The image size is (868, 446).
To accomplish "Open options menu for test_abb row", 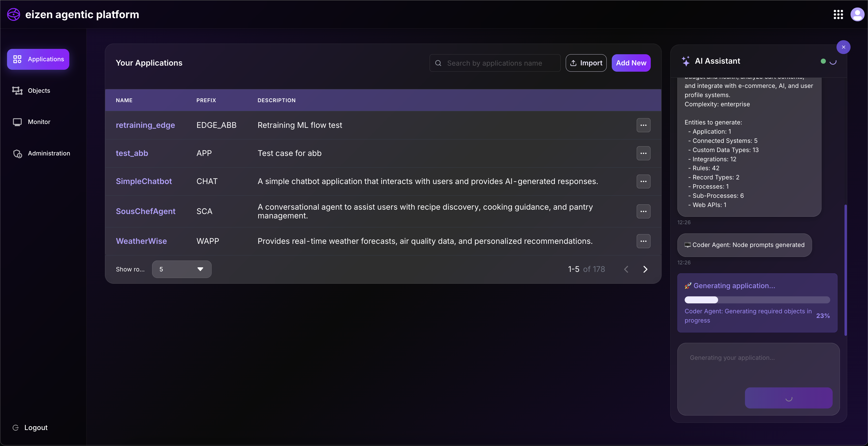I will [x=643, y=153].
